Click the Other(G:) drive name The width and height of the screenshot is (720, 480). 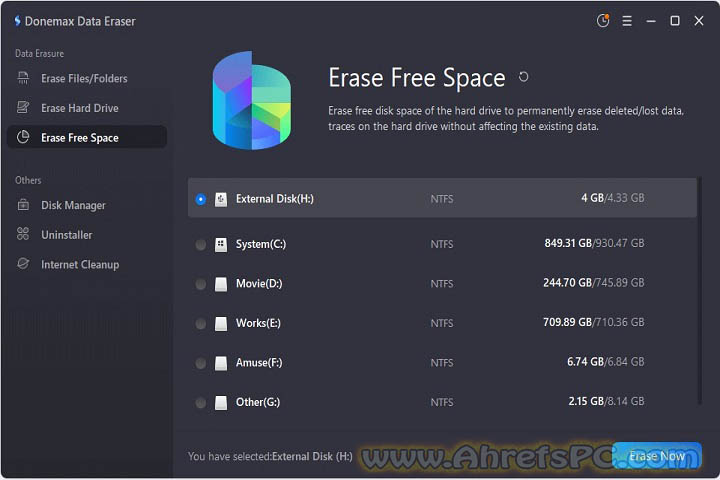click(x=258, y=401)
